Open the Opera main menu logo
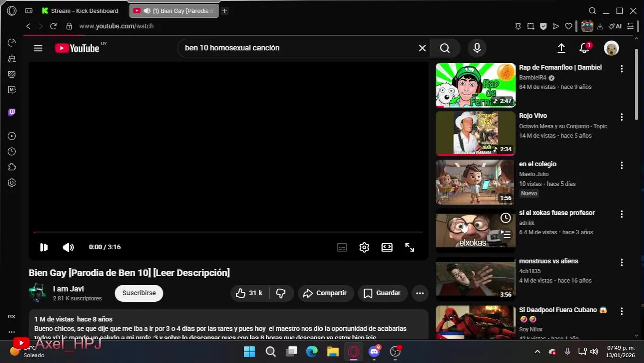Screen dimensions: 644x363 click(x=12, y=11)
